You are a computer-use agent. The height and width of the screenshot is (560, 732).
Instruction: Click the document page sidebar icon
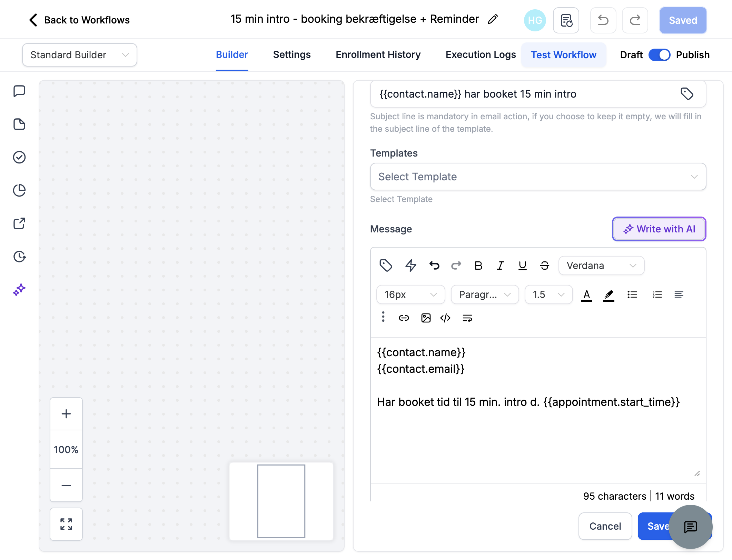click(x=19, y=124)
